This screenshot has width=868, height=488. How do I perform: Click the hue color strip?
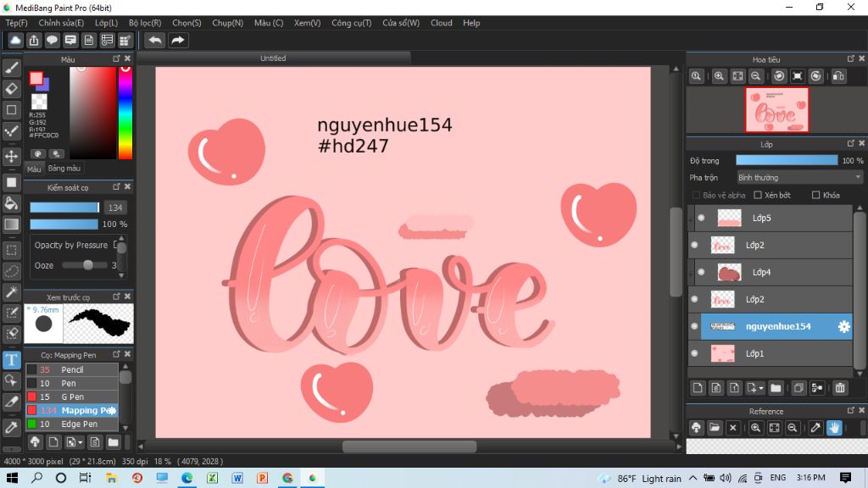[125, 114]
